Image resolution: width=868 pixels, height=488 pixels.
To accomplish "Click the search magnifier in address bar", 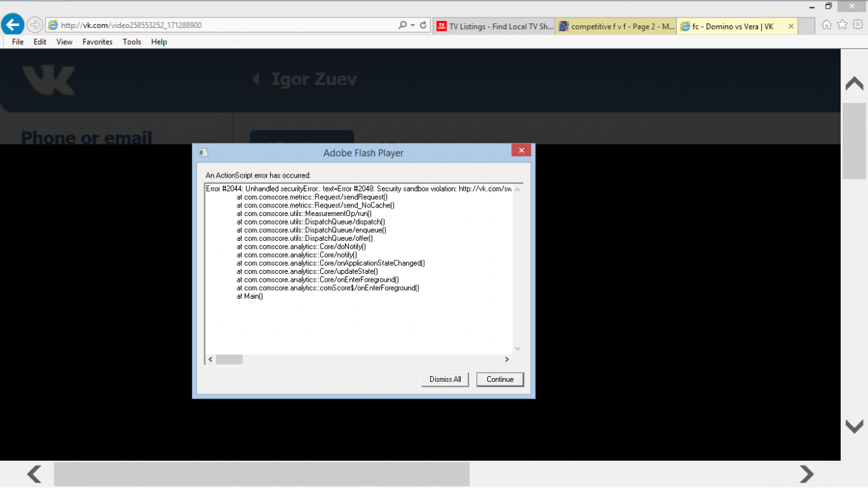I will click(403, 25).
